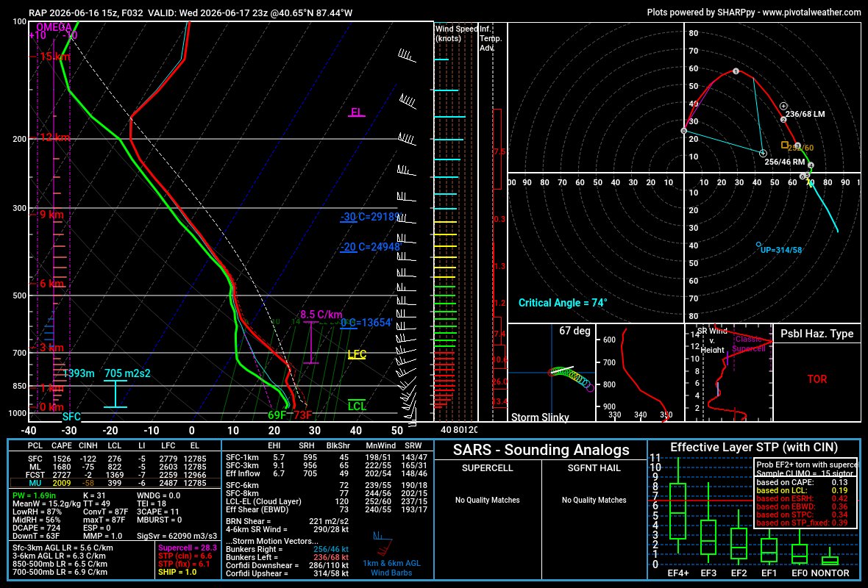Click the 236/68 LM hodograph label
The height and width of the screenshot is (588, 868).
click(x=805, y=114)
